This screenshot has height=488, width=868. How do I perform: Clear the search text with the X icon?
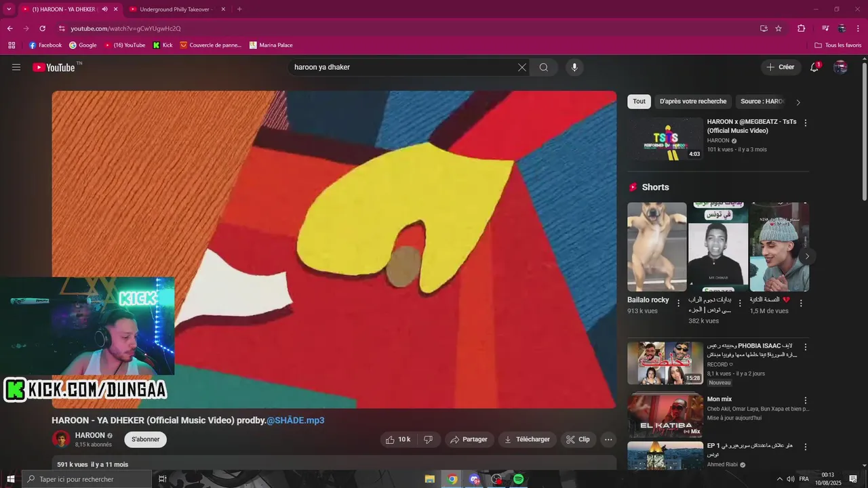pos(522,67)
